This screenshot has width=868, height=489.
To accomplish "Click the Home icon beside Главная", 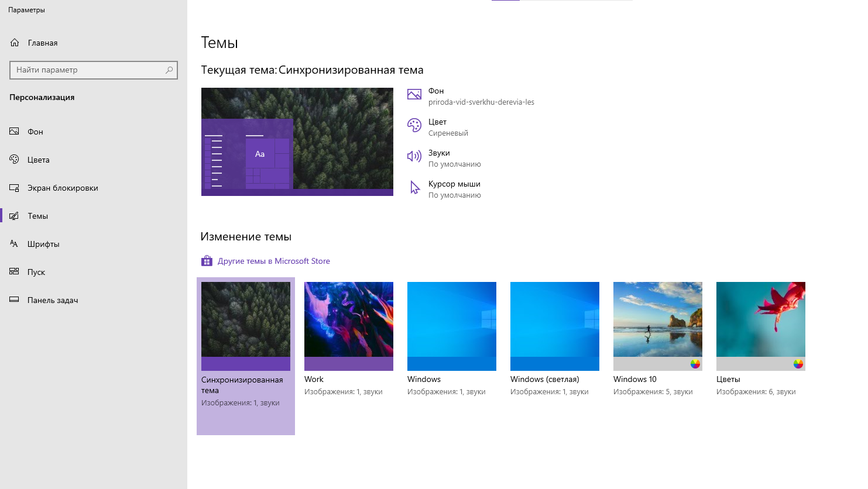I will pyautogui.click(x=15, y=43).
